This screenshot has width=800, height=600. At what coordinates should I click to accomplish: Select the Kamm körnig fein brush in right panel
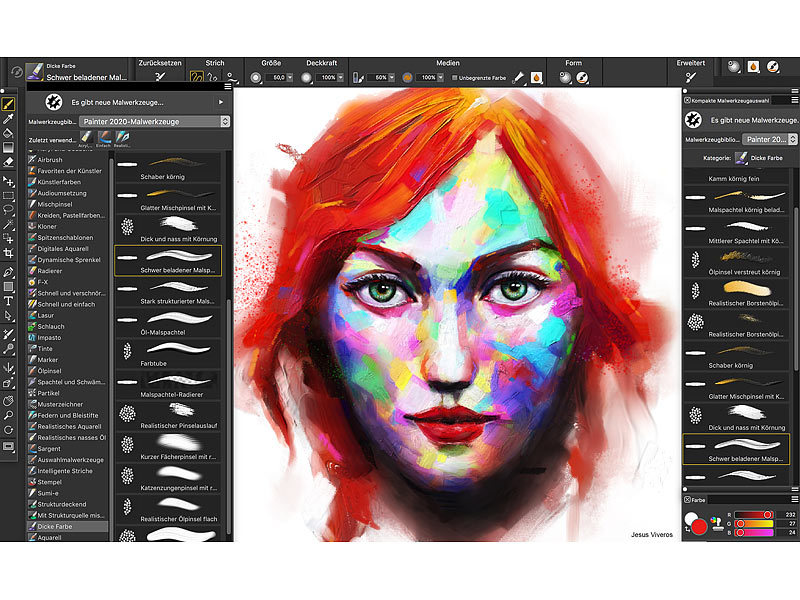pyautogui.click(x=736, y=177)
